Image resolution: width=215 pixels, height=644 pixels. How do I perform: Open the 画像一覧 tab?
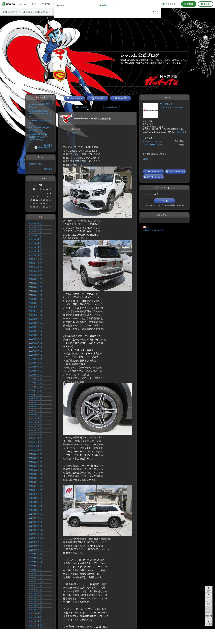[120, 98]
